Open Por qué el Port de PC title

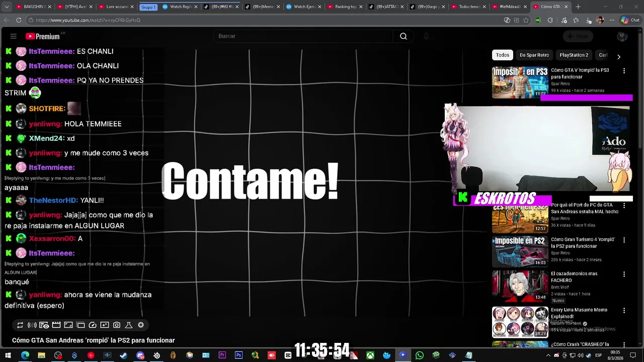coord(585,208)
